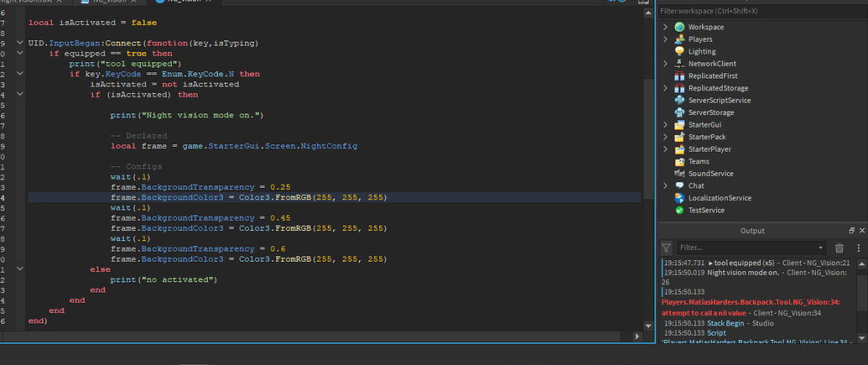Click the red 'attempt to call a nil value' error

pos(751,307)
